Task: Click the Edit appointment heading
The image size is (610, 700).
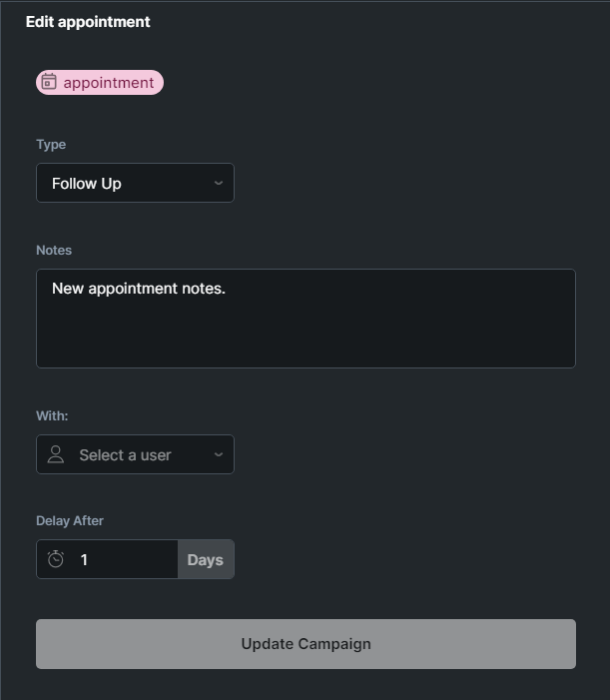Action: (x=88, y=21)
